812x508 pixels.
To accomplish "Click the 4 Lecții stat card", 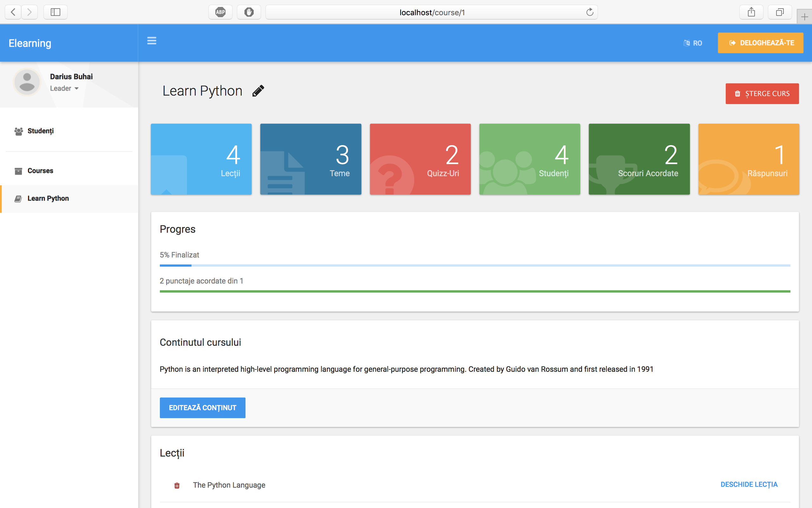I will (201, 159).
